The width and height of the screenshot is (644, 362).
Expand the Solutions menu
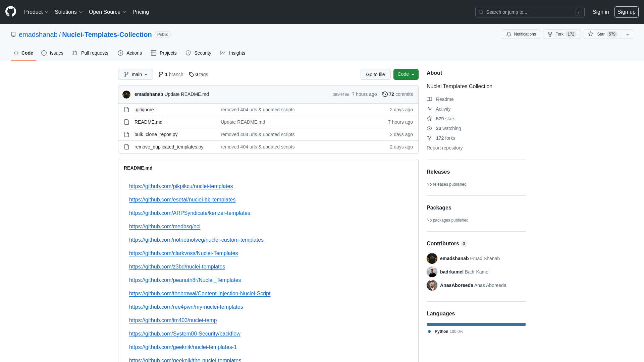68,12
